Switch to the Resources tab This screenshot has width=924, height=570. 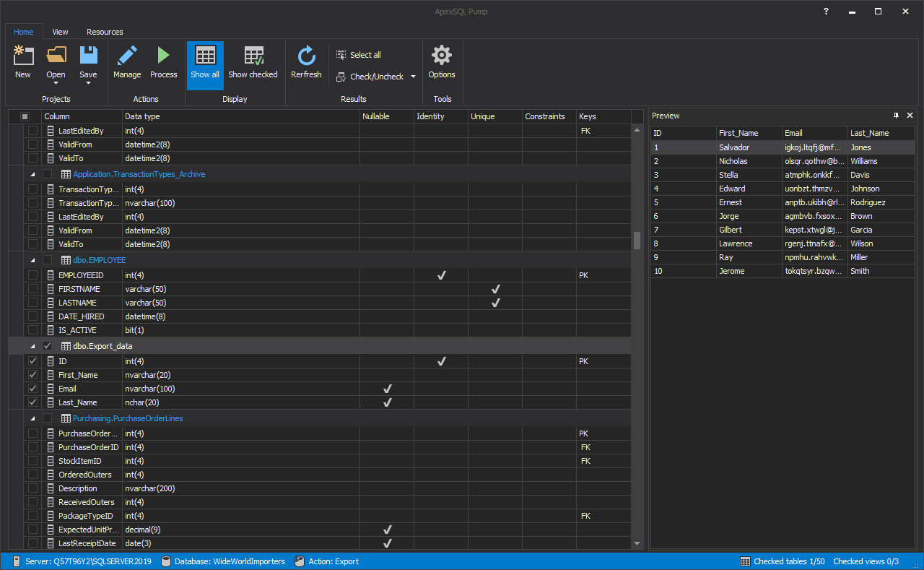point(105,32)
